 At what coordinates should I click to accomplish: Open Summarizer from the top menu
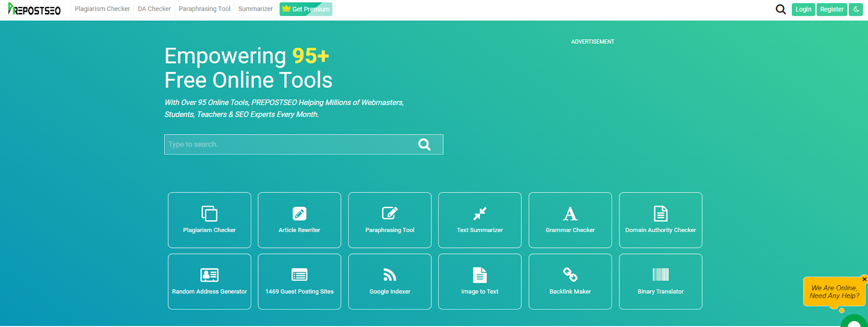256,9
